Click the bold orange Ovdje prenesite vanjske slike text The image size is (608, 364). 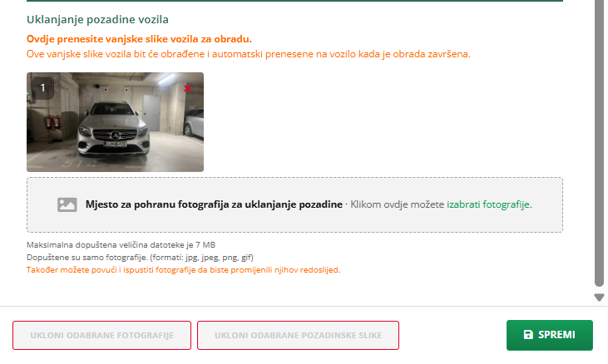(x=139, y=39)
